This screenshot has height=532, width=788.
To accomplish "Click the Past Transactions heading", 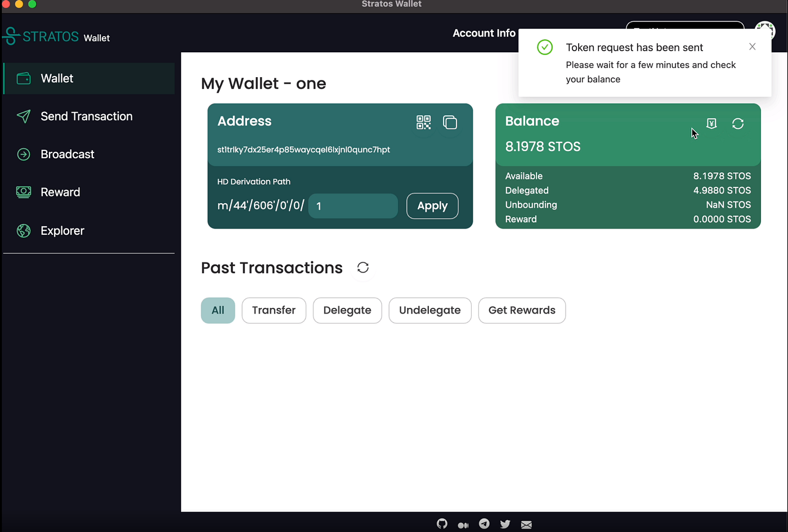I will tap(272, 268).
